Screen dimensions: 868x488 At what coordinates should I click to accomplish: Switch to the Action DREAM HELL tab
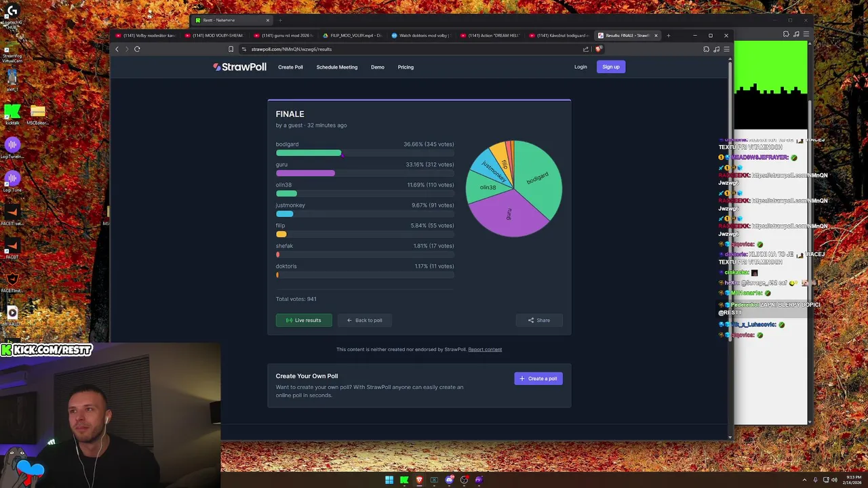(x=490, y=35)
